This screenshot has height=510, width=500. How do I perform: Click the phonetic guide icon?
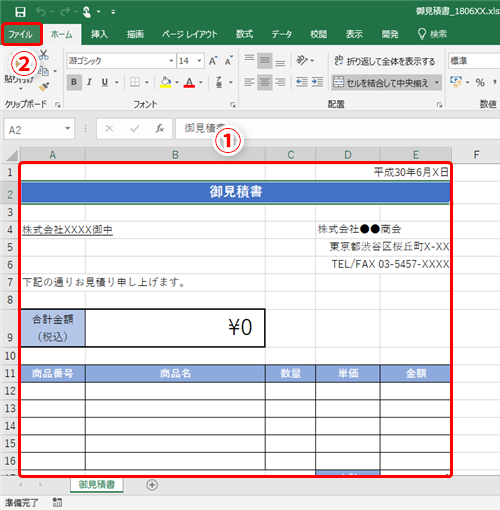[219, 82]
